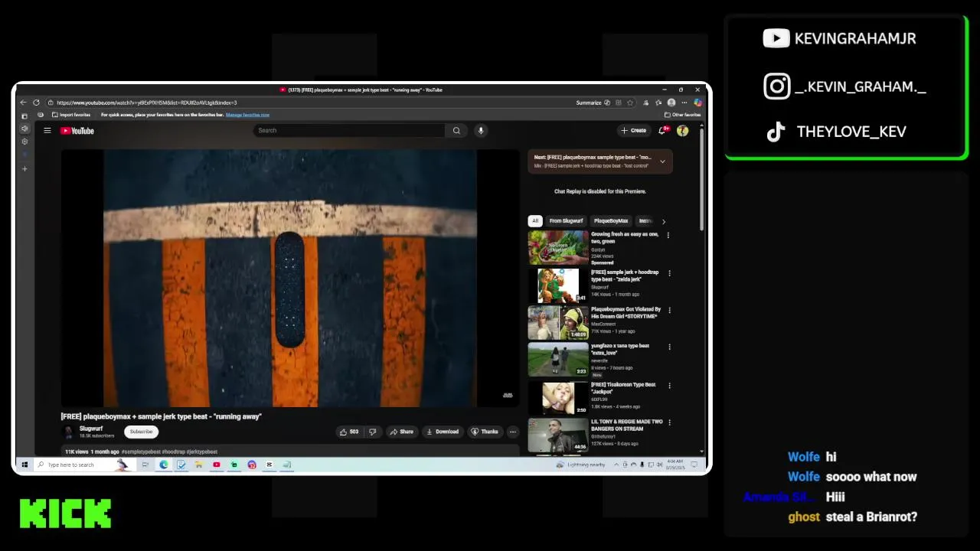Click the sidebar speaker audio icon
The width and height of the screenshot is (980, 551).
pos(24,129)
